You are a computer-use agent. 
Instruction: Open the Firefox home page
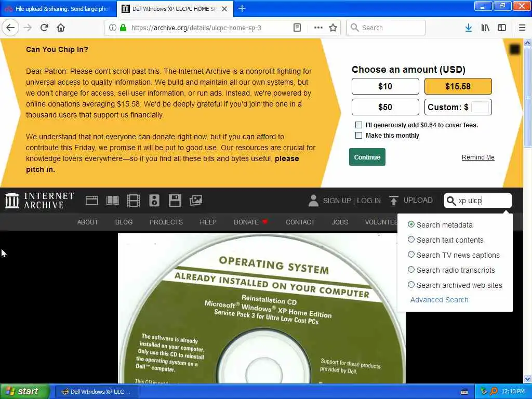[x=61, y=28]
